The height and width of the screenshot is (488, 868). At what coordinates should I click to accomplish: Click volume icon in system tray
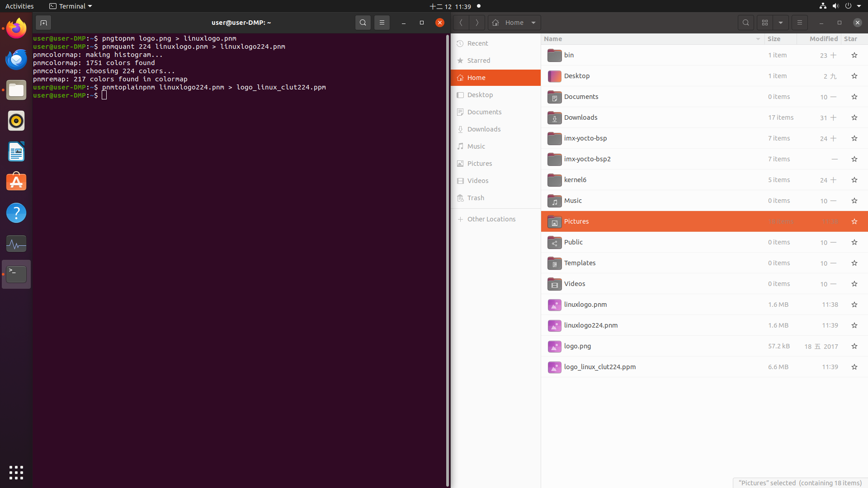[x=835, y=6]
